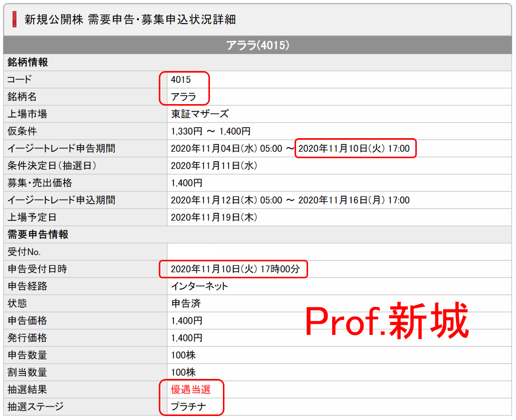Click the 上場市場 row label
This screenshot has height=420, width=516.
click(x=28, y=114)
